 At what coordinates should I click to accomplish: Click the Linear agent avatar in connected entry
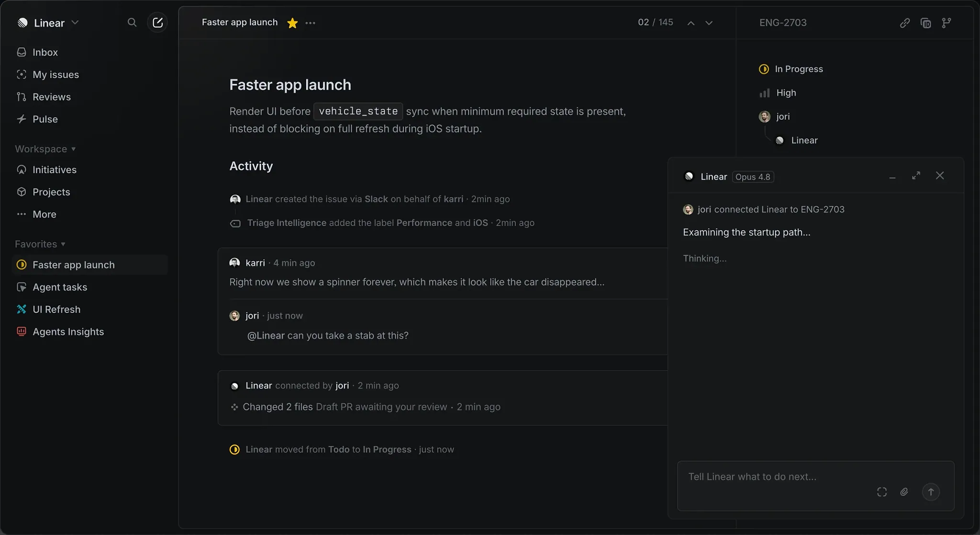[x=234, y=386]
